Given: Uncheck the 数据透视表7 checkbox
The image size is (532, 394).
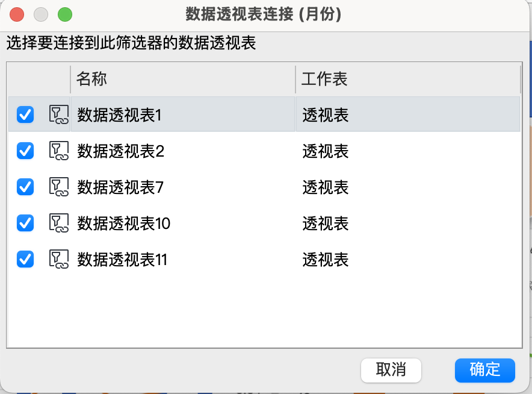Looking at the screenshot, I should point(25,187).
